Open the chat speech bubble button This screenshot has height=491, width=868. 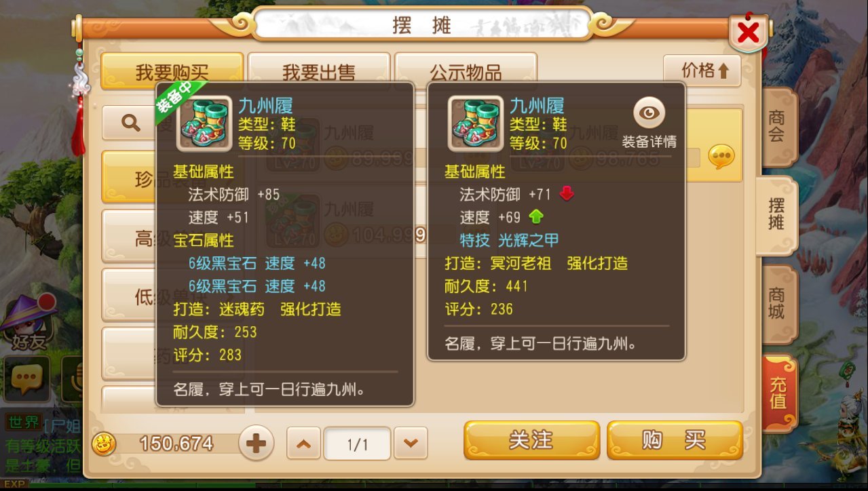[x=27, y=379]
